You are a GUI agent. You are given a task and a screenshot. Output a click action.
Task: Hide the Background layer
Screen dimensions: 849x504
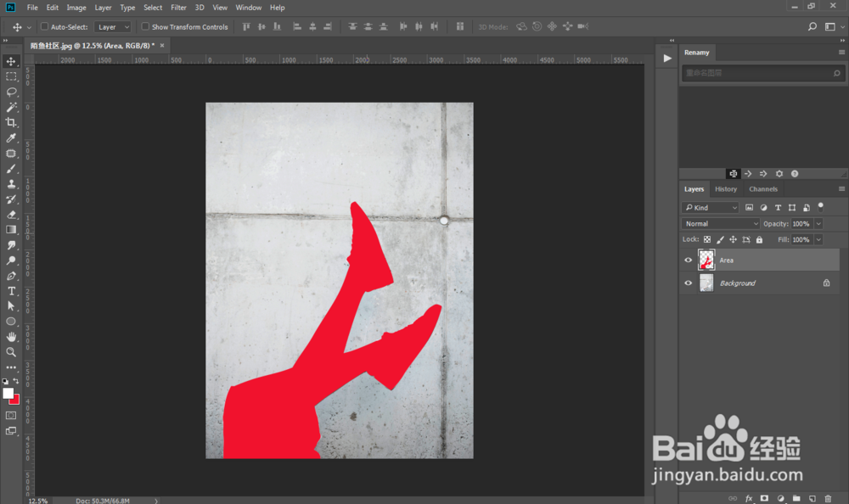[689, 283]
